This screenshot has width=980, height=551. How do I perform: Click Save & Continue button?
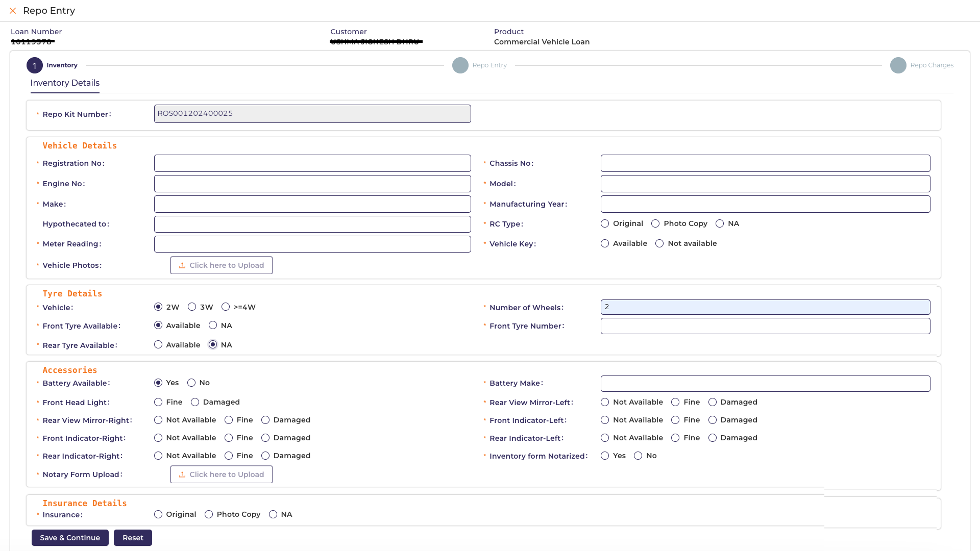(70, 538)
